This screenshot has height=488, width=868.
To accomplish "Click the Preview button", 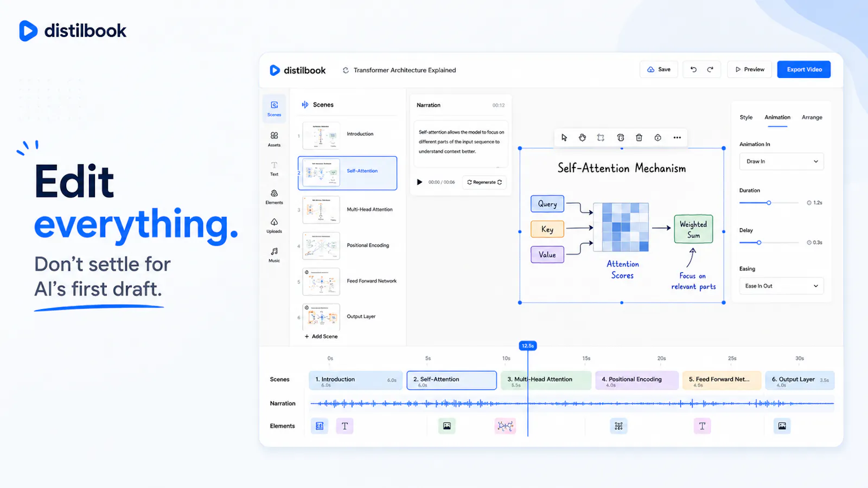I will click(750, 69).
